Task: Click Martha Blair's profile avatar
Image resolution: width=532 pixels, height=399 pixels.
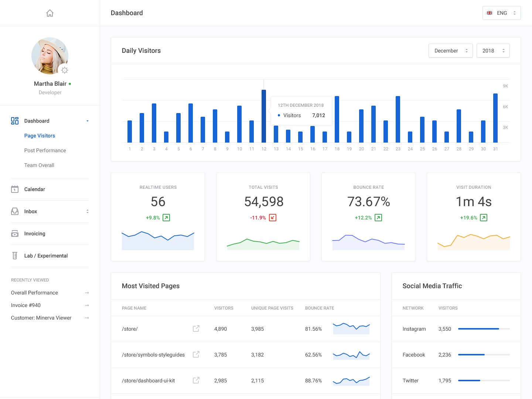Action: pyautogui.click(x=50, y=56)
